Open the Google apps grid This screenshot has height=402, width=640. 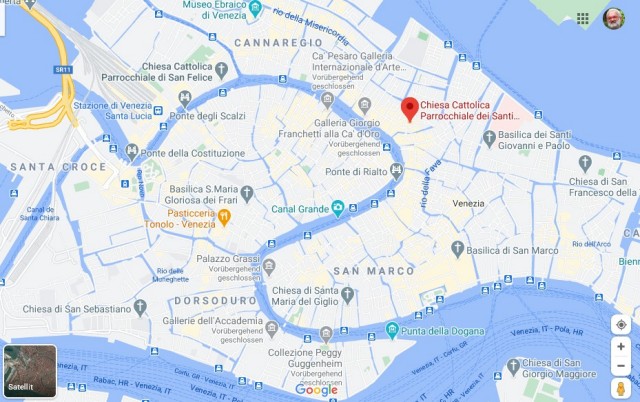[x=582, y=18]
